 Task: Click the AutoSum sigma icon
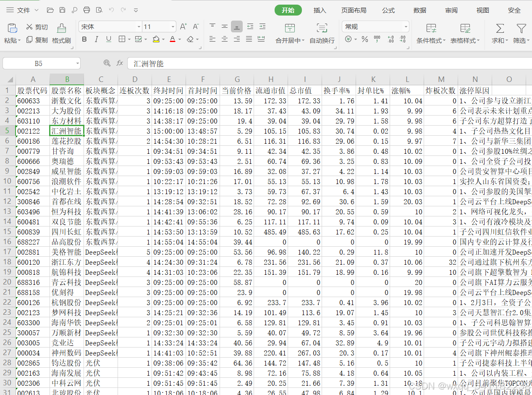[x=500, y=29]
